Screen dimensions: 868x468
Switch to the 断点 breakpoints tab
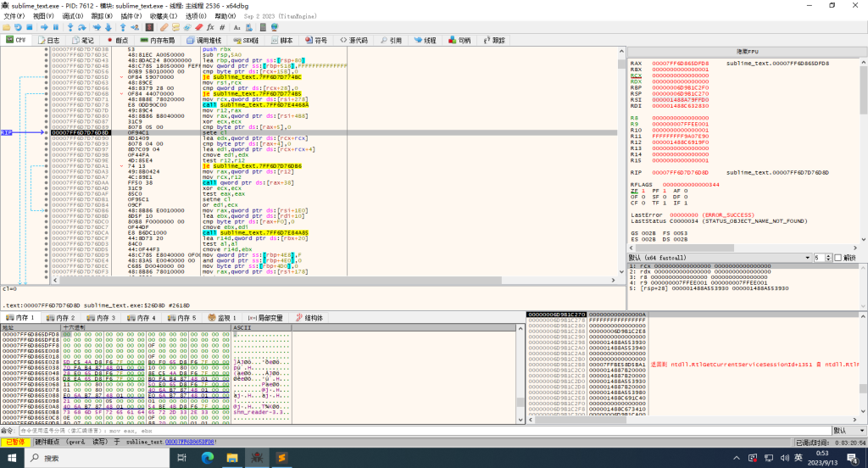(118, 40)
